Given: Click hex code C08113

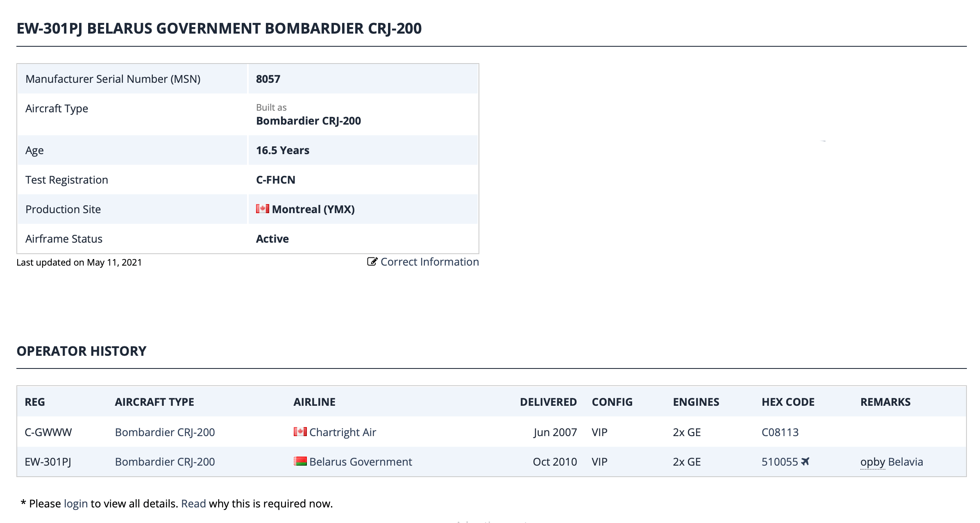Looking at the screenshot, I should click(x=780, y=432).
